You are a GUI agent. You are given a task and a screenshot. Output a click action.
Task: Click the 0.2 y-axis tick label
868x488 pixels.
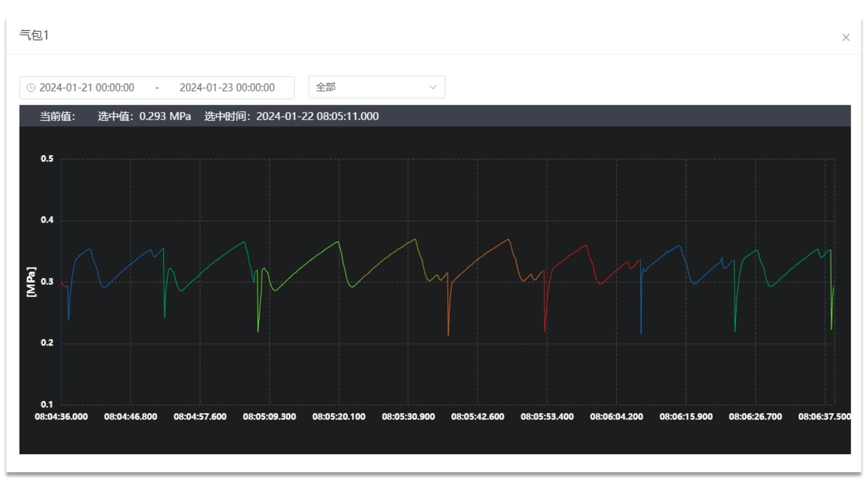tap(47, 343)
